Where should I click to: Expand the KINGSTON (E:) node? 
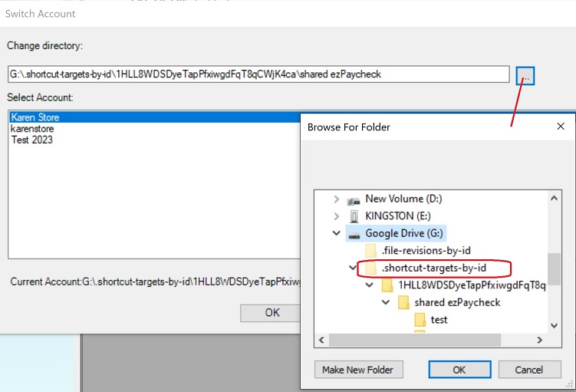point(336,216)
